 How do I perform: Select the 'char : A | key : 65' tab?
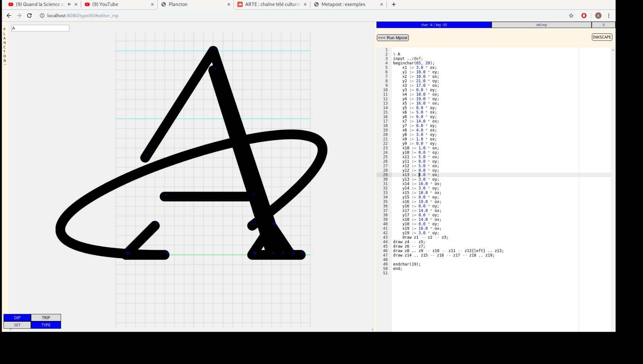tap(434, 25)
